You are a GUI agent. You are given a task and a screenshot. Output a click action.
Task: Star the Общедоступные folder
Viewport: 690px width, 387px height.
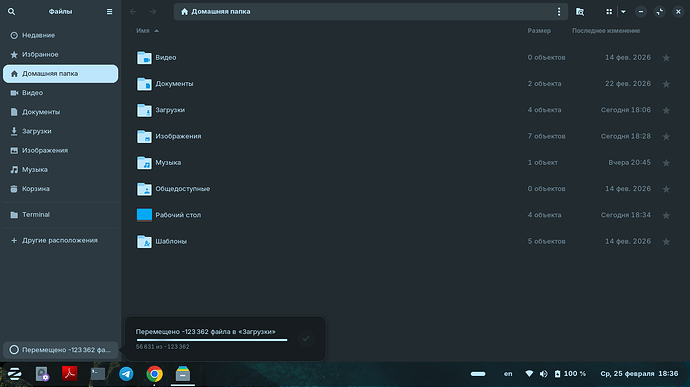[x=666, y=189]
